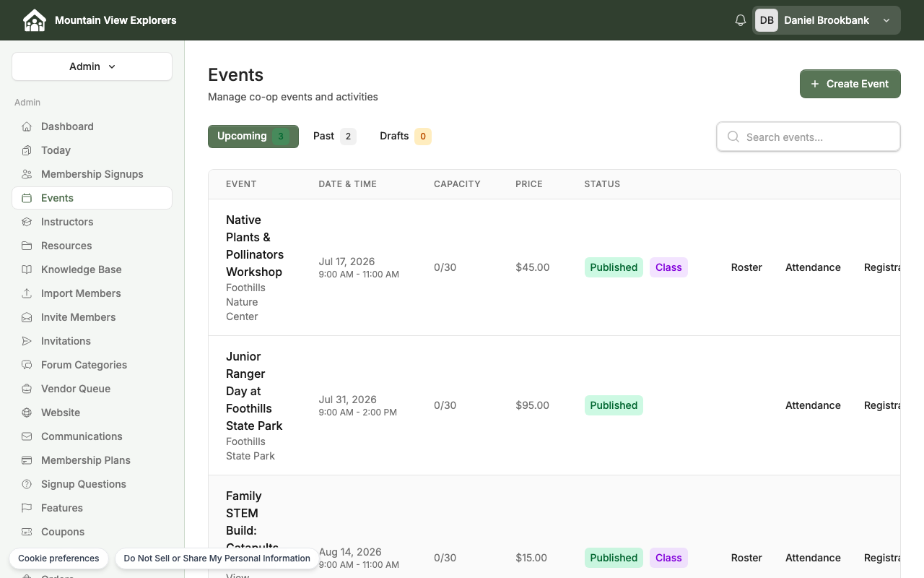Viewport: 924px width, 578px height.
Task: Switch to the Drafts tab
Action: click(x=405, y=137)
